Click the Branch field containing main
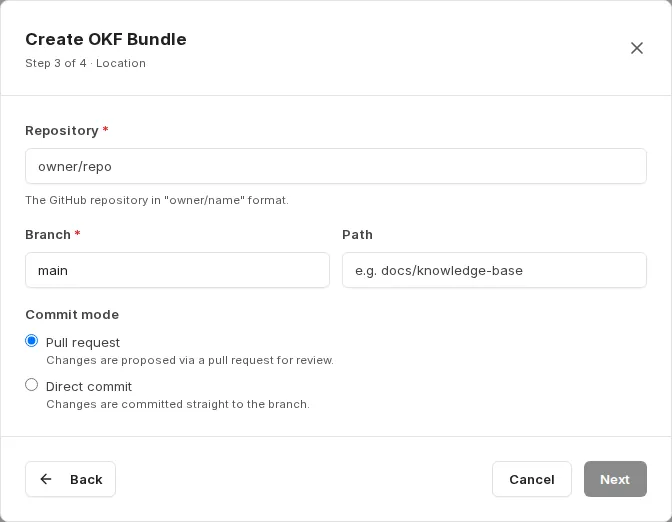 [177, 270]
